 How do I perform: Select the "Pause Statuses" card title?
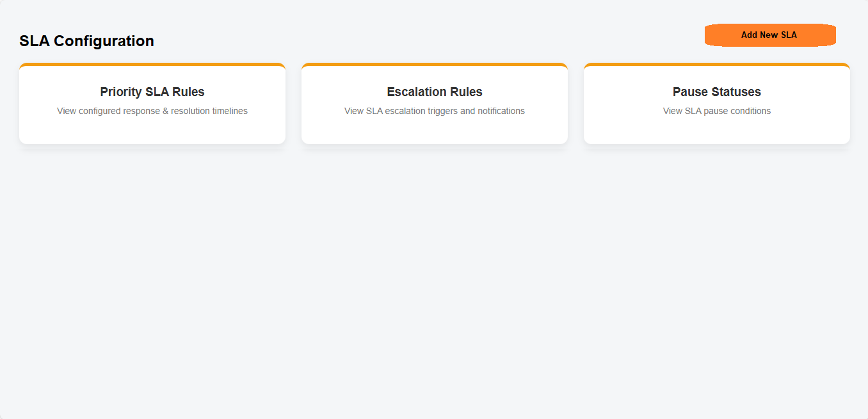(x=717, y=92)
